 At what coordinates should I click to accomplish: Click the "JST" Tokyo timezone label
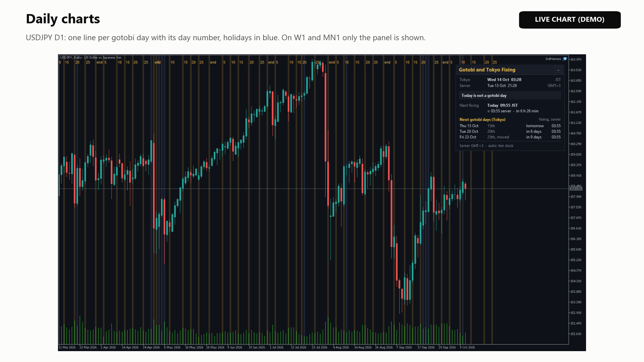tap(558, 80)
